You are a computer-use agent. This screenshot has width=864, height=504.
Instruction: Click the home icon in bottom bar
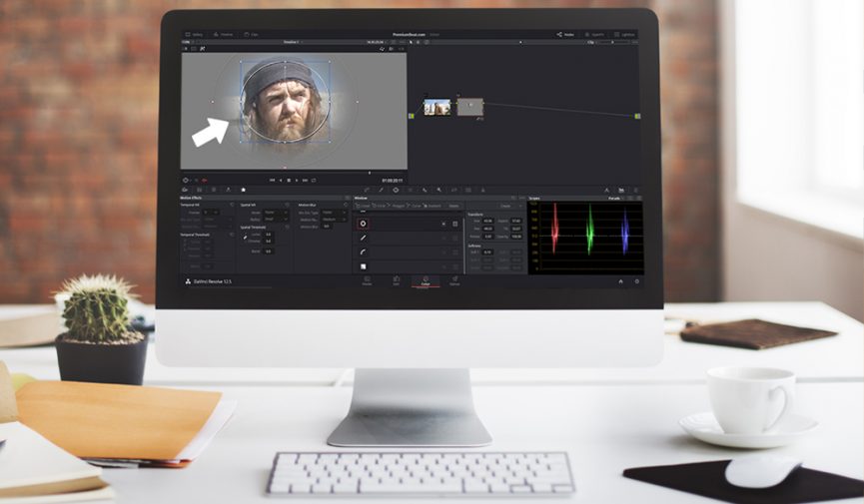[620, 281]
